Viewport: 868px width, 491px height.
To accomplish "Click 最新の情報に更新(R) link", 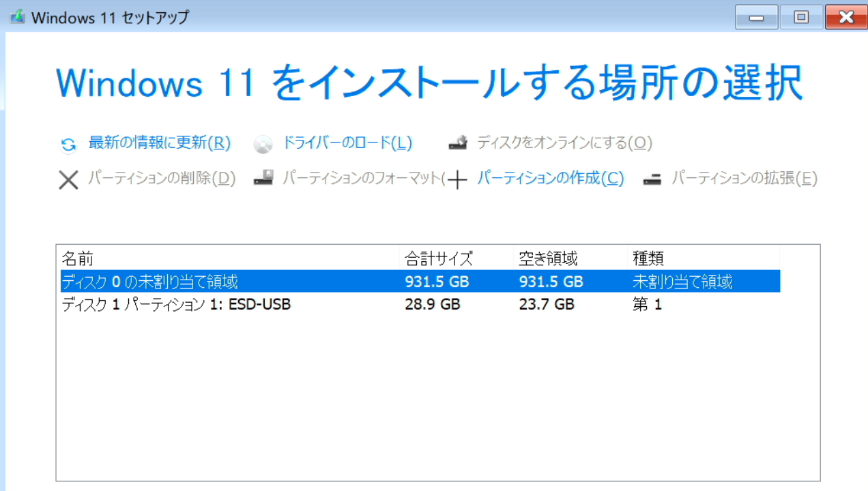I will pos(160,143).
